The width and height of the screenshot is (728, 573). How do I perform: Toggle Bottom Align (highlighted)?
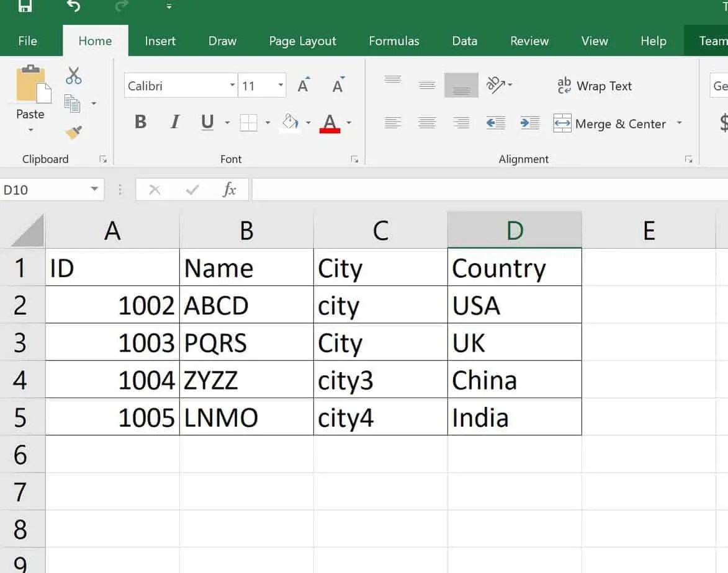coord(461,85)
